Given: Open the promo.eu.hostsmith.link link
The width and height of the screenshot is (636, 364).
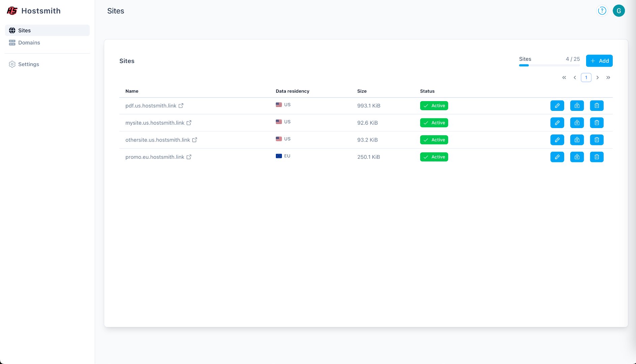Looking at the screenshot, I should [x=155, y=157].
